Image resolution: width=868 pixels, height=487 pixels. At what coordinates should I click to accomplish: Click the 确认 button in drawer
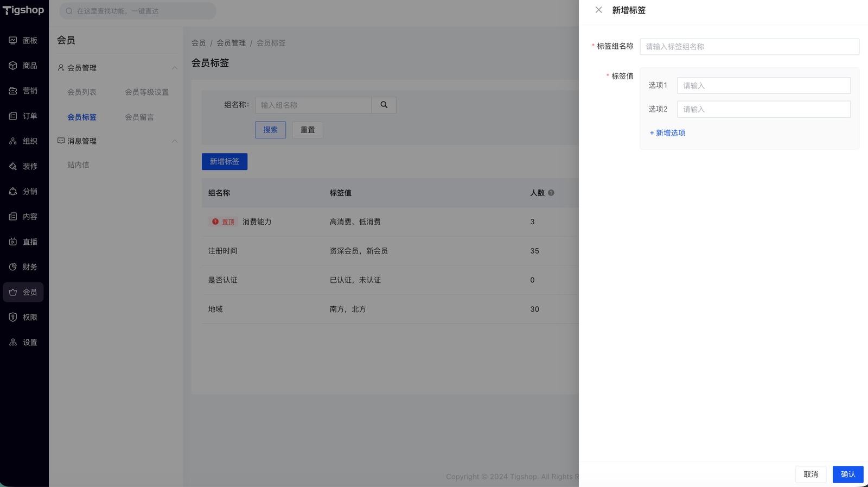(x=847, y=475)
